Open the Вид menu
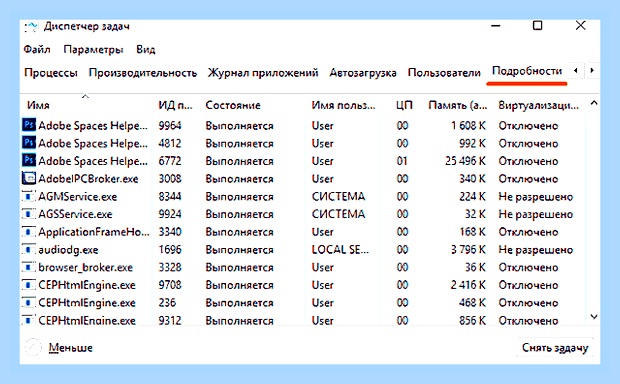Image resolution: width=620 pixels, height=384 pixels. pyautogui.click(x=146, y=49)
